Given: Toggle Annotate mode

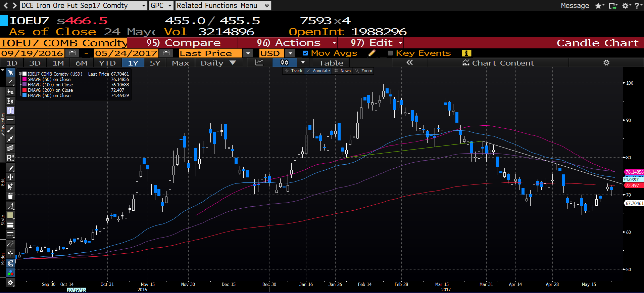Looking at the screenshot, I should tap(318, 71).
